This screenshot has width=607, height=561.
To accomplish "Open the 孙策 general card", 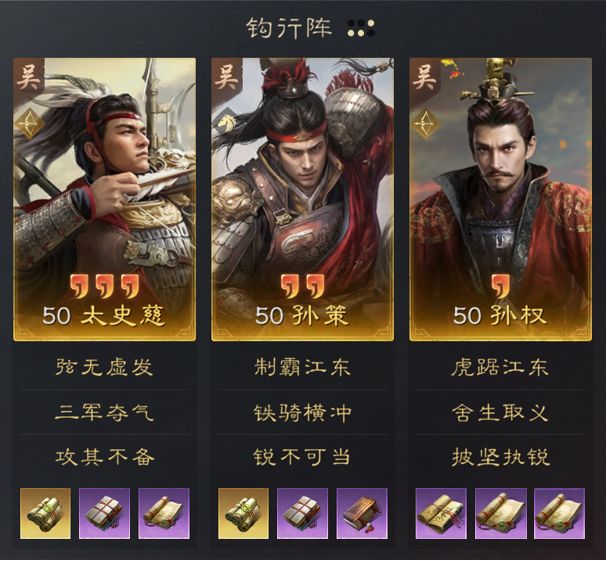I will point(303,199).
